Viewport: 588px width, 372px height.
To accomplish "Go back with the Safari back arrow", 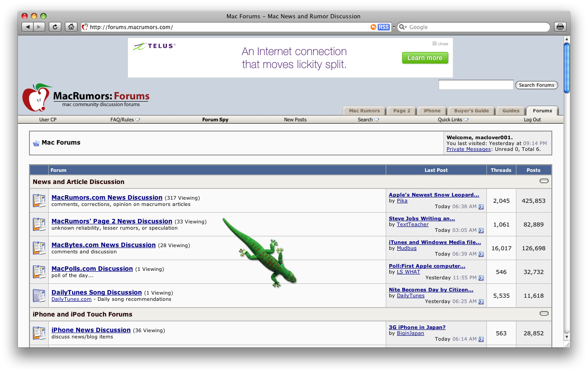I will pyautogui.click(x=28, y=27).
